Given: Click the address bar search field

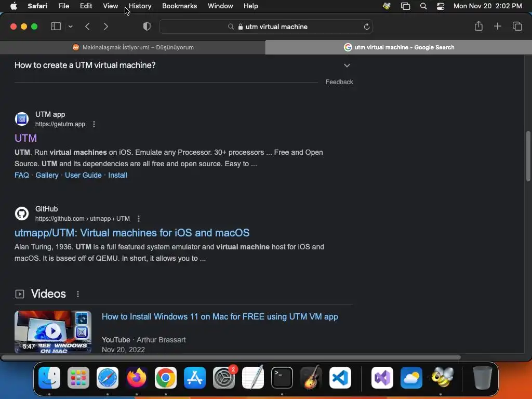Looking at the screenshot, I should (266, 26).
